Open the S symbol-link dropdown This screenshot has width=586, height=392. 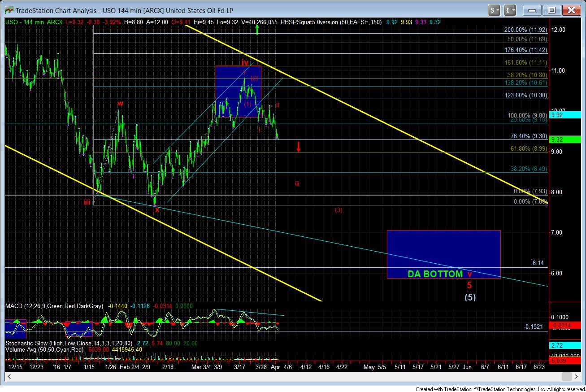coord(494,10)
